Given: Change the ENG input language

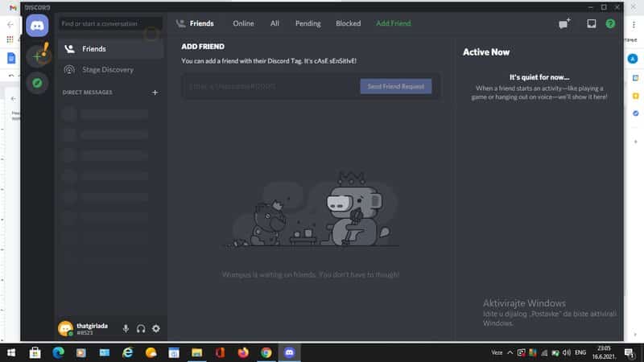Looking at the screenshot, I should tap(580, 352).
